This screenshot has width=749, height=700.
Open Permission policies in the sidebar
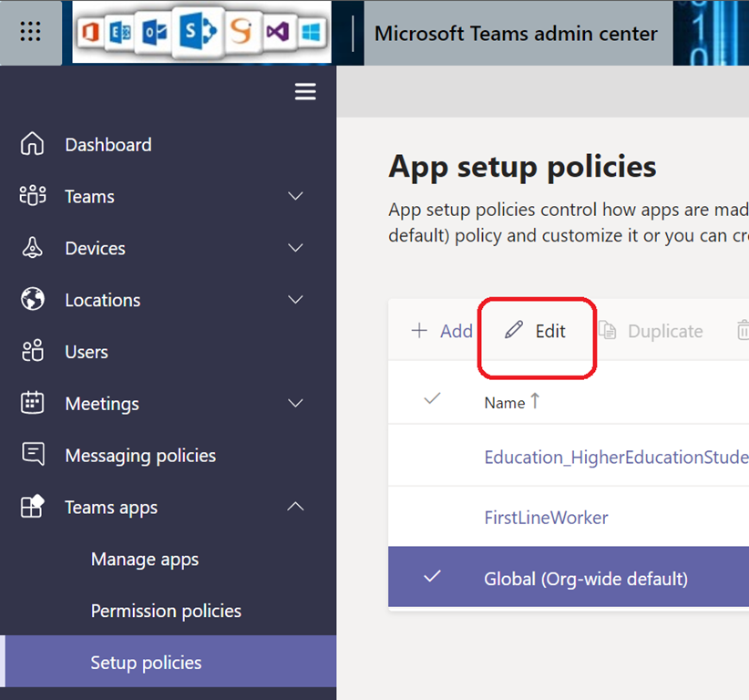click(166, 611)
